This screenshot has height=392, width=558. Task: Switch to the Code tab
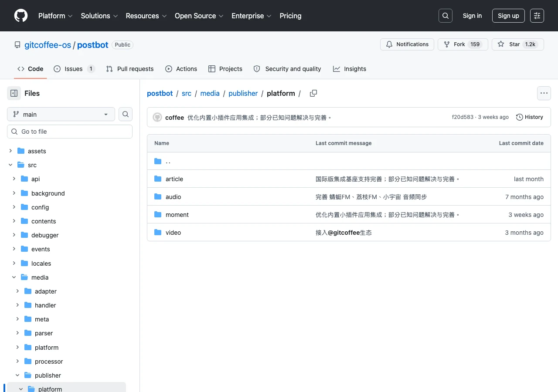tap(31, 69)
